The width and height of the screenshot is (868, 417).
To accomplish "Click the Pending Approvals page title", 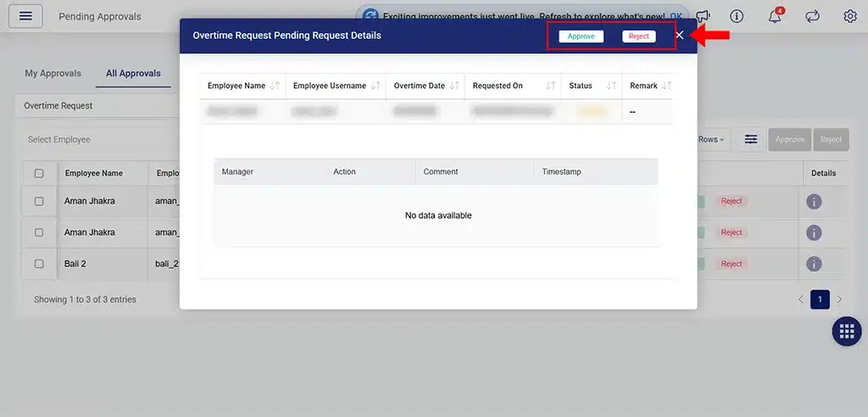I will click(x=100, y=17).
